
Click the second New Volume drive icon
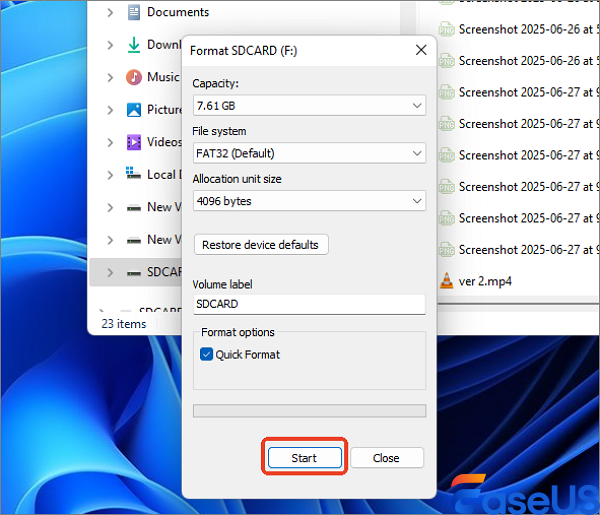point(134,241)
